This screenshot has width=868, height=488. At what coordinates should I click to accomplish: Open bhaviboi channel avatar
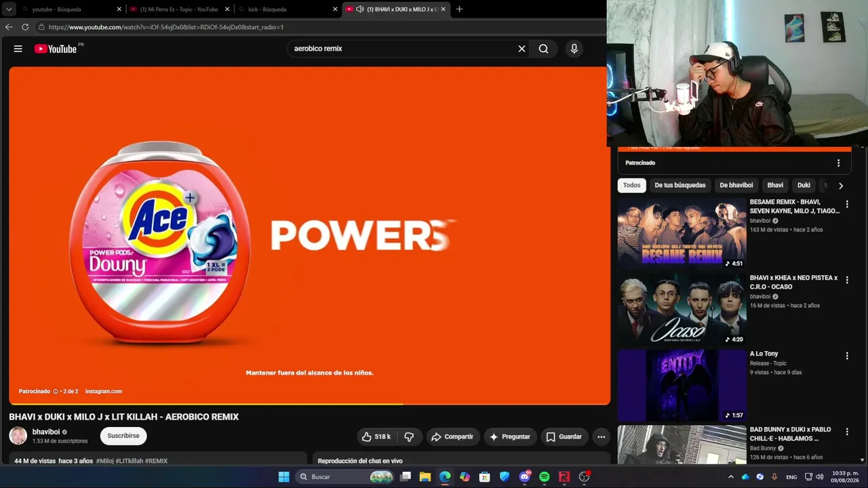[x=18, y=436]
